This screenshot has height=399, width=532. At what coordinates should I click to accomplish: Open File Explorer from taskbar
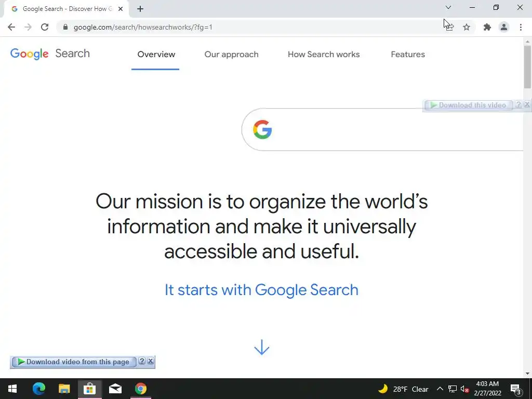pyautogui.click(x=64, y=389)
